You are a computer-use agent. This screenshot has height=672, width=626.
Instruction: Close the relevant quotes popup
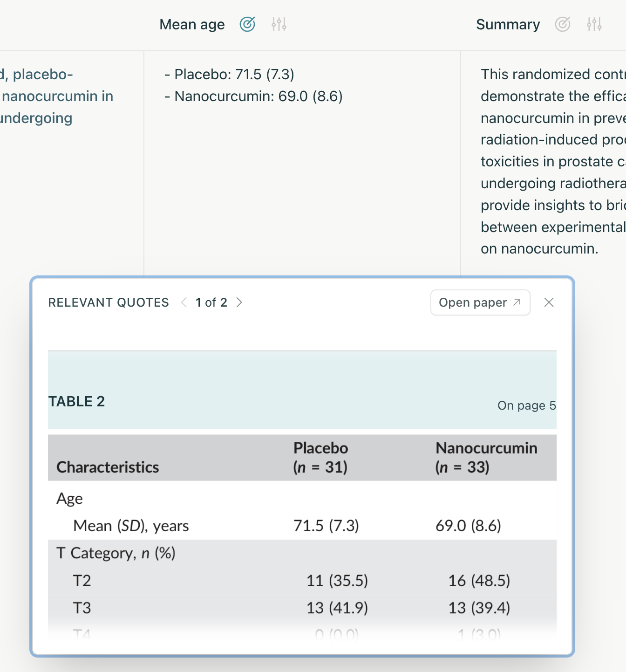click(549, 302)
